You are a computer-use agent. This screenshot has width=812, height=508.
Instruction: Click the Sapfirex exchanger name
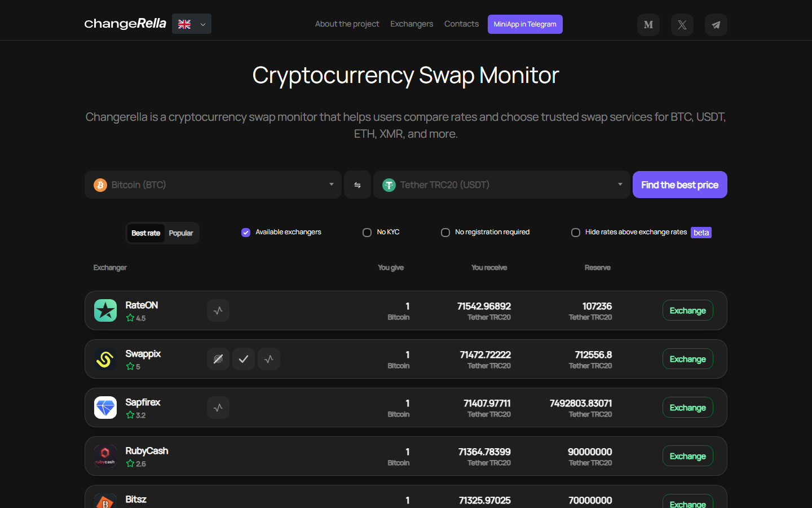click(x=143, y=402)
